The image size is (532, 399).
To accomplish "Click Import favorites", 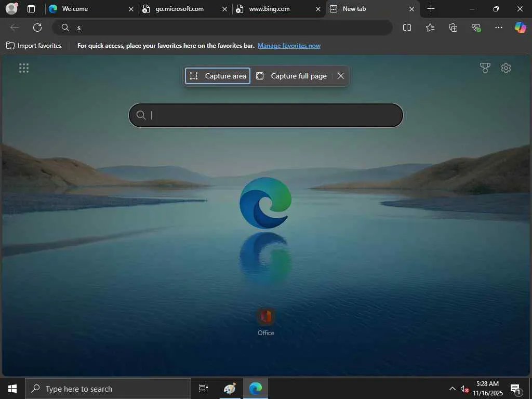I will (x=34, y=46).
